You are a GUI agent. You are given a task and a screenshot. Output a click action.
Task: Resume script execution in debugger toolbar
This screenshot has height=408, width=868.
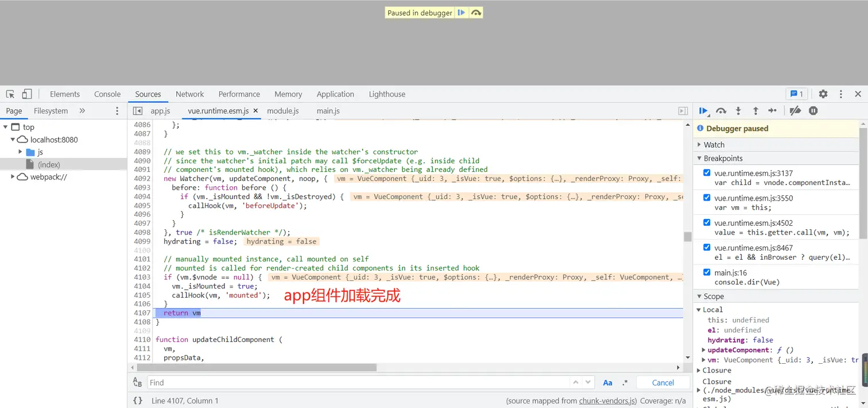coord(704,111)
